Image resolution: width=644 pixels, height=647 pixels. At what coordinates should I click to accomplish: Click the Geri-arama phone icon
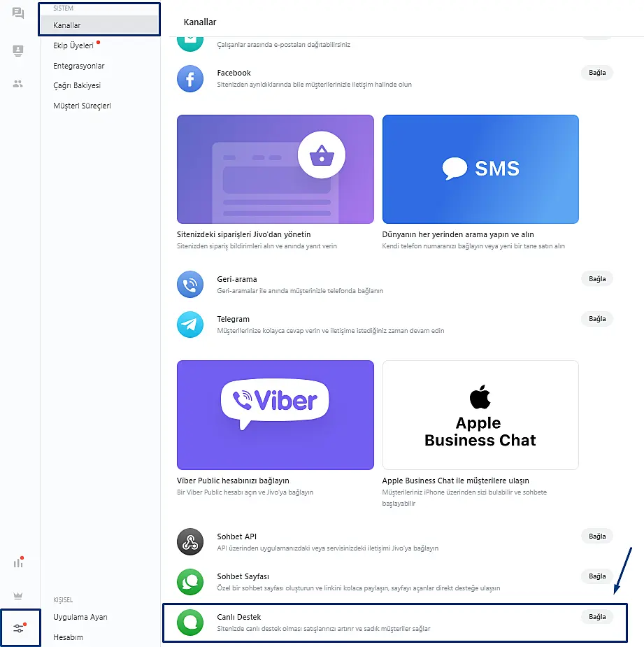click(x=190, y=284)
